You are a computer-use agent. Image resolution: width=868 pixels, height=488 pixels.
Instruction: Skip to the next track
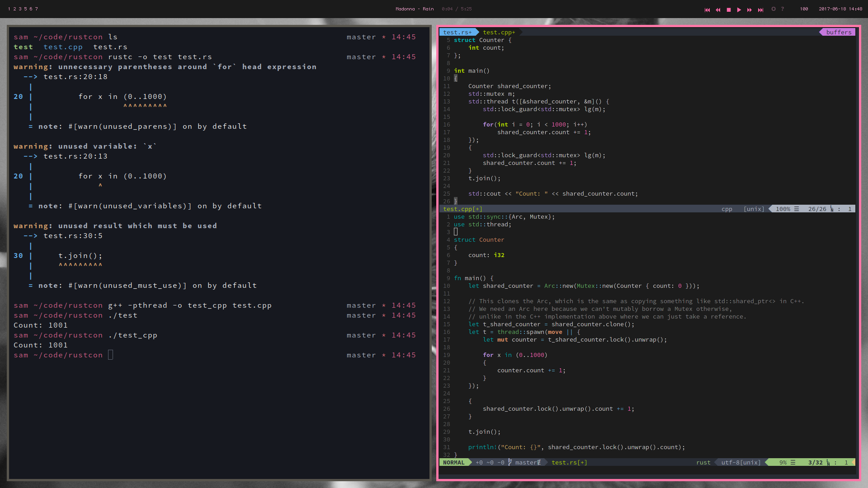(760, 9)
